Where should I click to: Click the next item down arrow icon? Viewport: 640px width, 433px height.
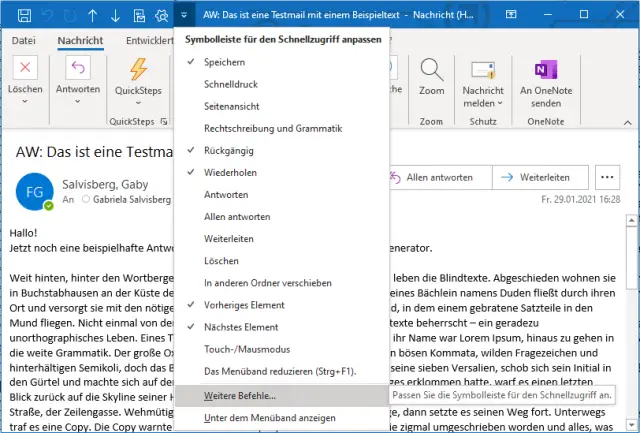(x=116, y=15)
